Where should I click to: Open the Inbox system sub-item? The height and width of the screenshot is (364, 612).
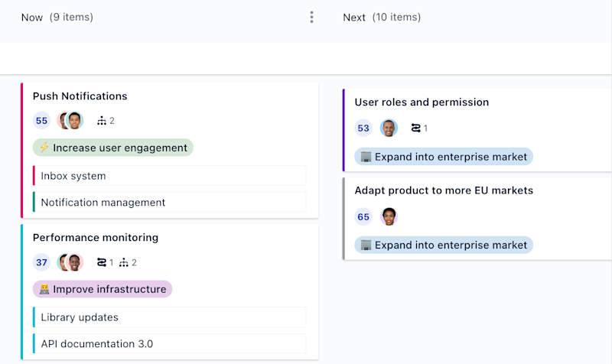click(73, 176)
